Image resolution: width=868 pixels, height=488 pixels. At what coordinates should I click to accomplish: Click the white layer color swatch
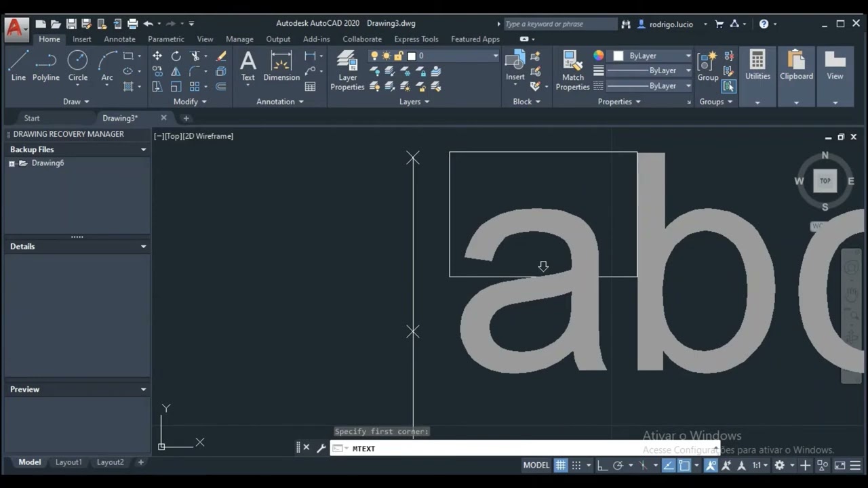(412, 56)
